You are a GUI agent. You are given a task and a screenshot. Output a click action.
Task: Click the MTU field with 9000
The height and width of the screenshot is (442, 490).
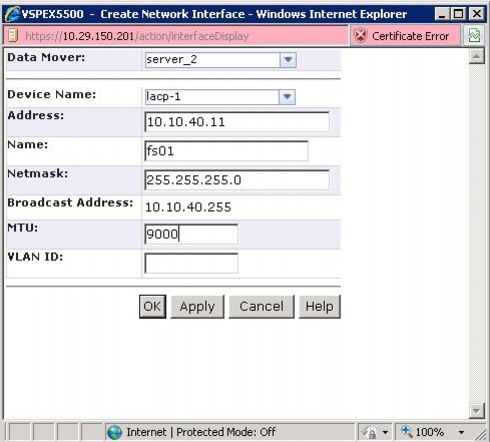(191, 234)
